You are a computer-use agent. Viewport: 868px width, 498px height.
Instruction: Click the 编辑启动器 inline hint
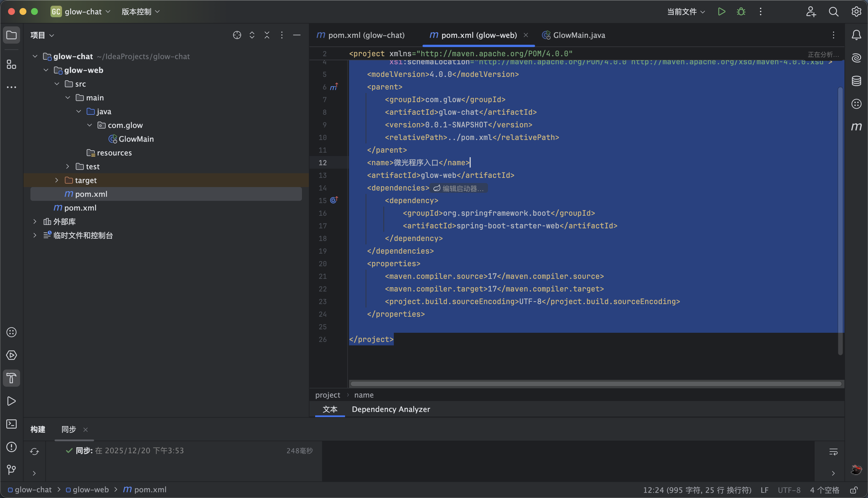[x=458, y=188]
